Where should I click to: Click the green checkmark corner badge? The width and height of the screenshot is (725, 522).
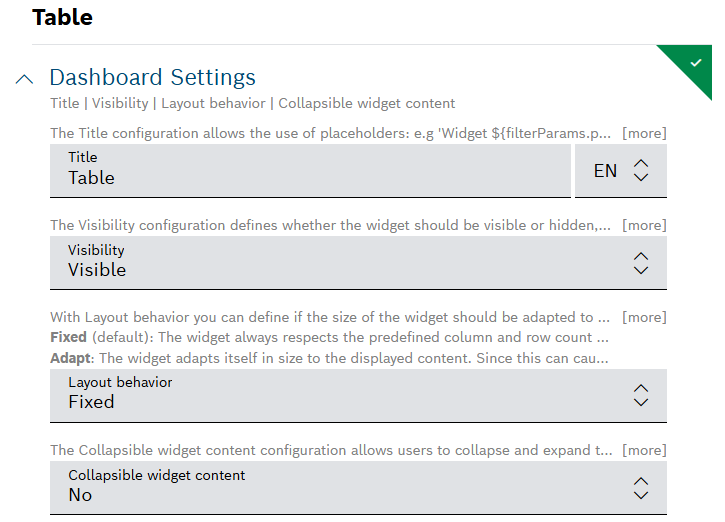(695, 63)
